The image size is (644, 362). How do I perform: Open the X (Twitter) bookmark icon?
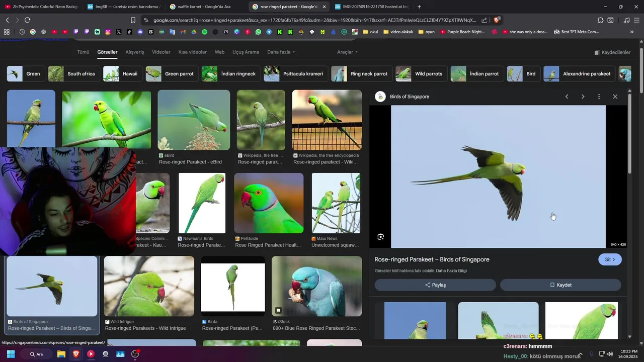119,32
